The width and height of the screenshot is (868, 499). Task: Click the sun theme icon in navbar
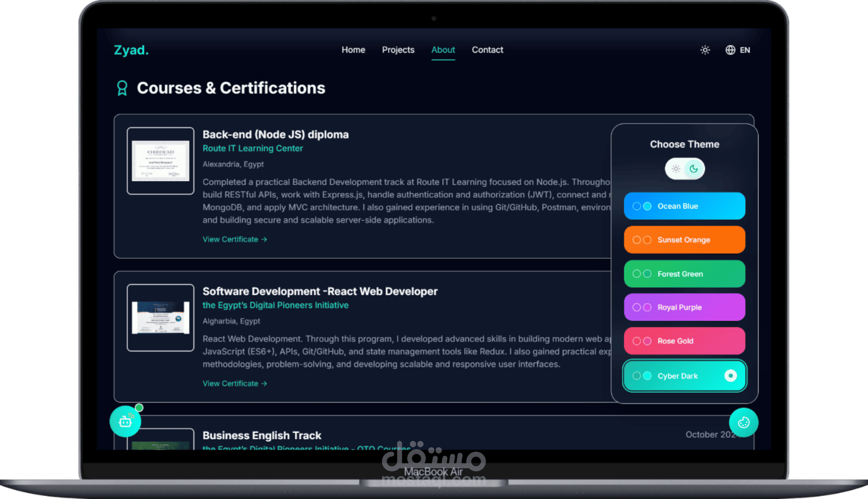pyautogui.click(x=705, y=50)
